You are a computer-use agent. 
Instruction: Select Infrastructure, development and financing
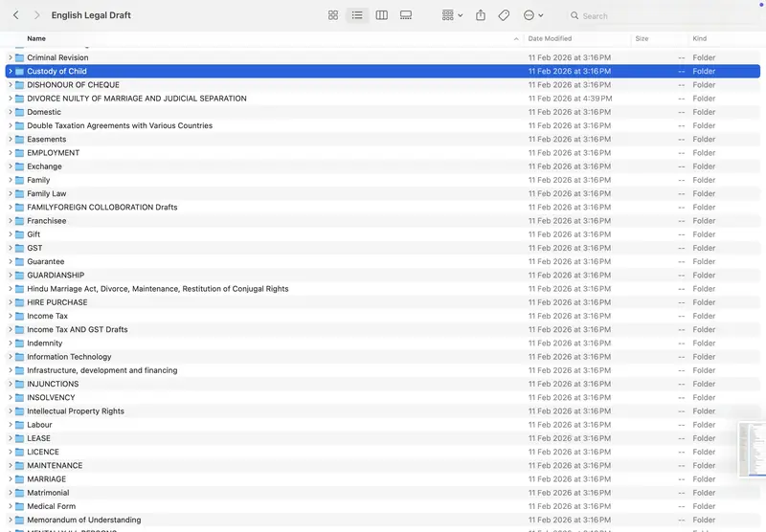pyautogui.click(x=102, y=370)
